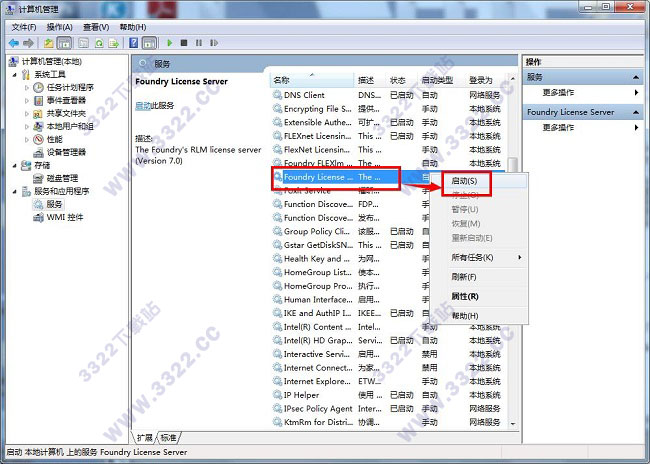Click the gear icon of IP Helper service
The height and width of the screenshot is (464, 650).
pyautogui.click(x=277, y=395)
